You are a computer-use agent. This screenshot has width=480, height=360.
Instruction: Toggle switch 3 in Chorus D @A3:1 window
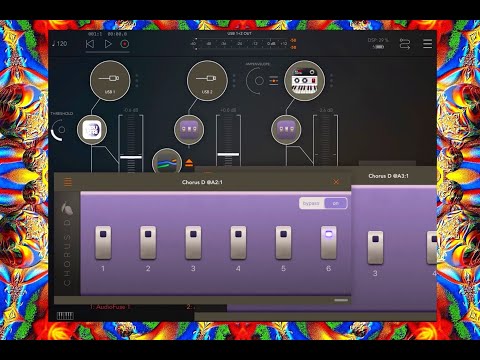[375, 248]
